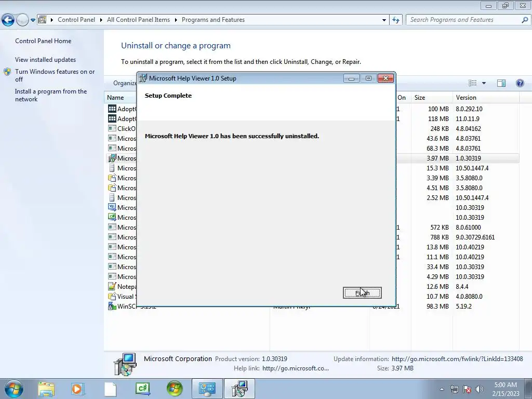Go forward with the Forward arrow button
Screen dimensions: 532x399
click(22, 20)
